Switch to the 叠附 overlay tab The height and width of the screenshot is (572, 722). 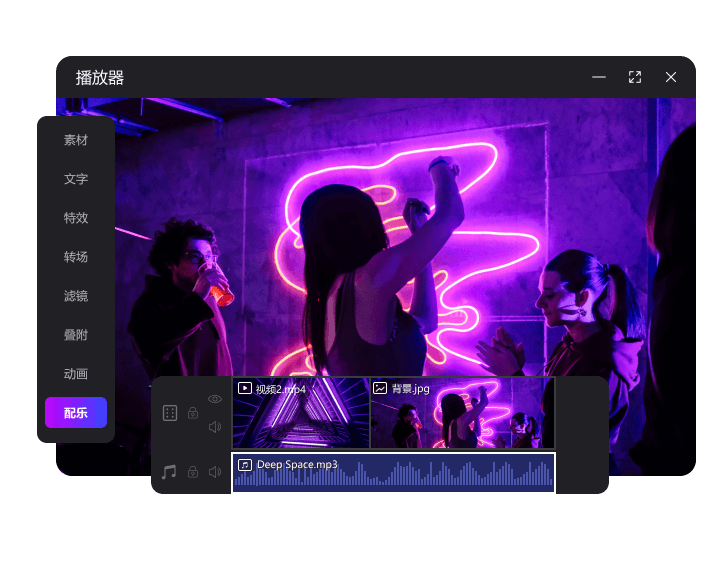coord(76,335)
